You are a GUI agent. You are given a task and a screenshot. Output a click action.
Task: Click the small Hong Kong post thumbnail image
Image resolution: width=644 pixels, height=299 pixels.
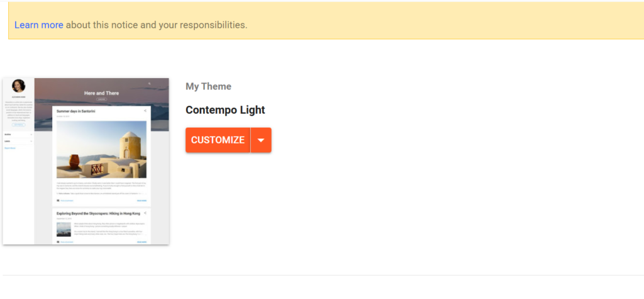64,230
